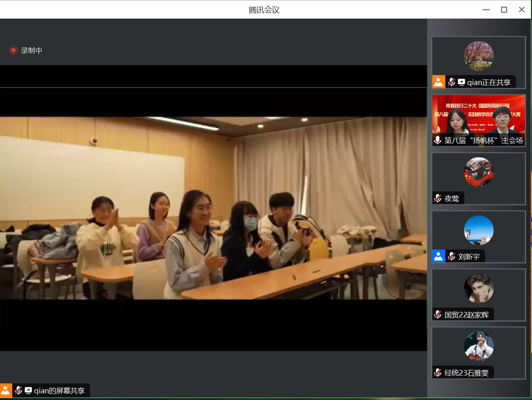Click the 录制中 recording status text
The width and height of the screenshot is (532, 400).
pyautogui.click(x=32, y=50)
